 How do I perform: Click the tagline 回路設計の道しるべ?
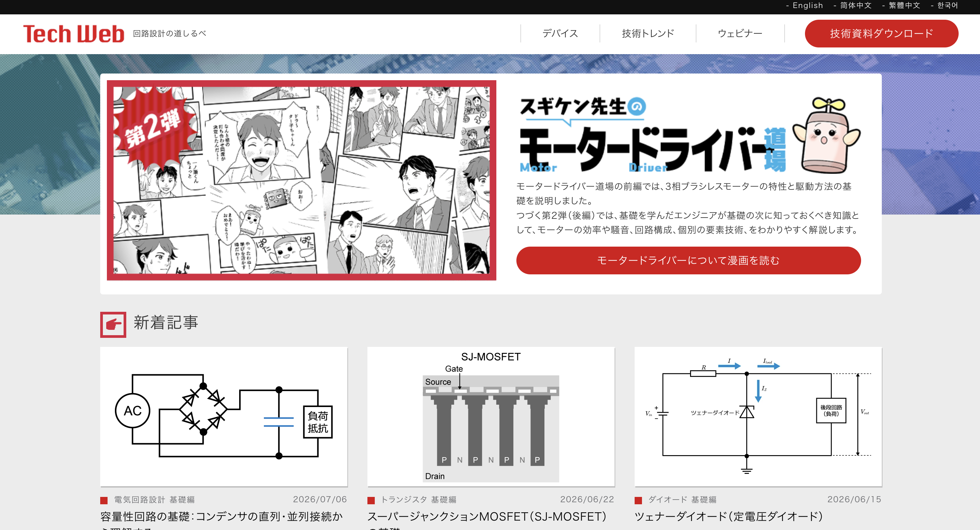coord(169,33)
